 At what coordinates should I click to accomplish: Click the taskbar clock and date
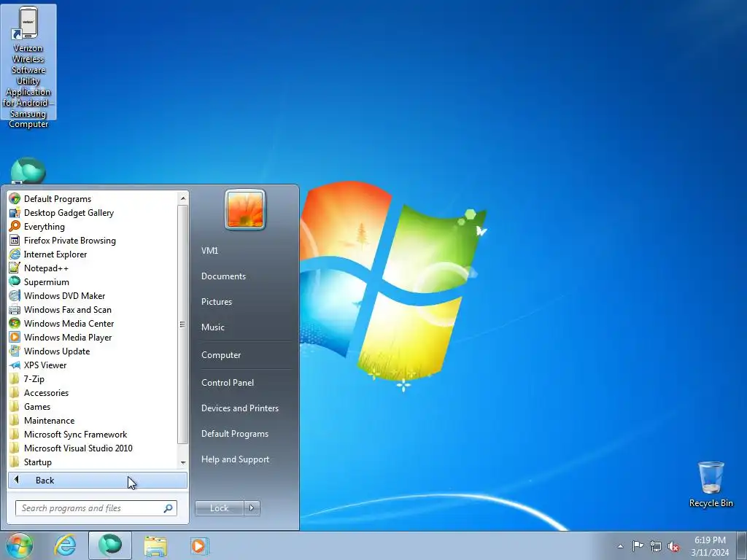click(x=710, y=546)
